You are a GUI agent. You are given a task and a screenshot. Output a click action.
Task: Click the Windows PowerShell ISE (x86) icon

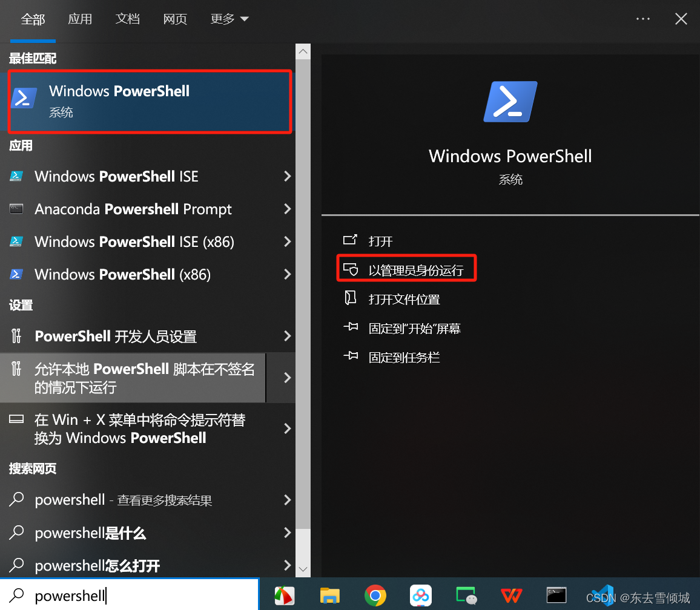tap(16, 241)
